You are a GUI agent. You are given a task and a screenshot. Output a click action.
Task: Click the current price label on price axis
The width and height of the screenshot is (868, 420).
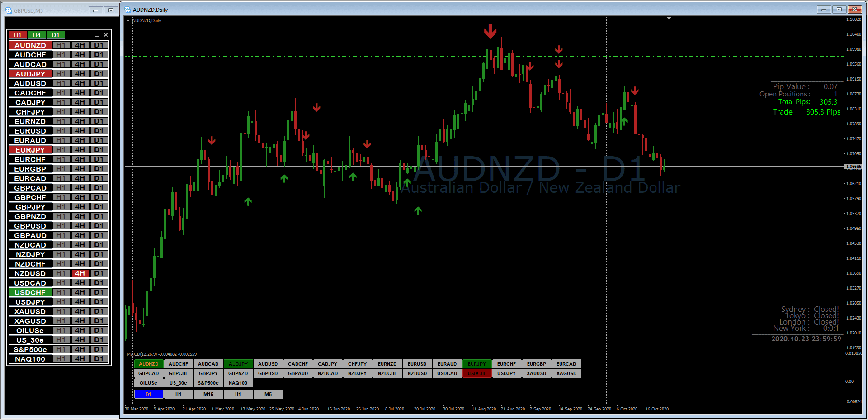853,167
